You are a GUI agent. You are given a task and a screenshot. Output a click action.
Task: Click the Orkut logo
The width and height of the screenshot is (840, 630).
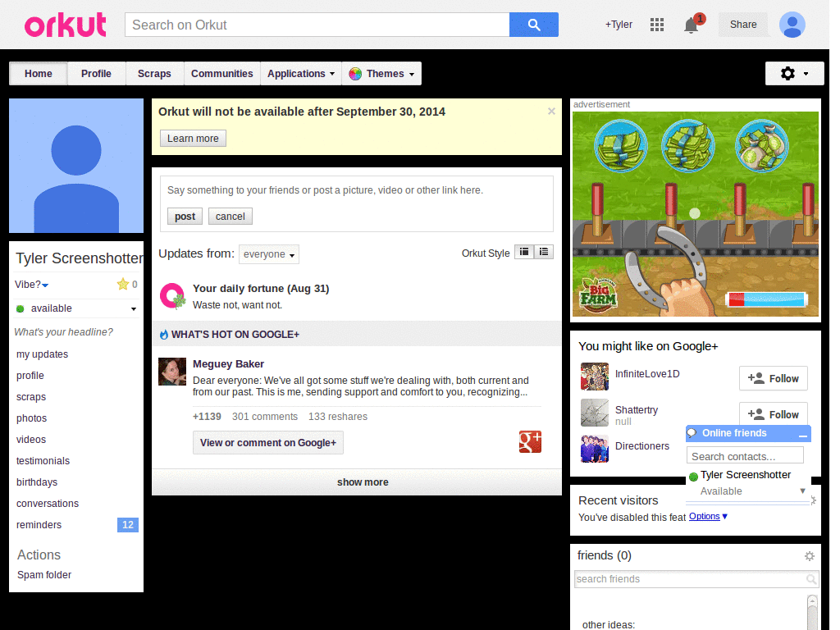coord(66,25)
